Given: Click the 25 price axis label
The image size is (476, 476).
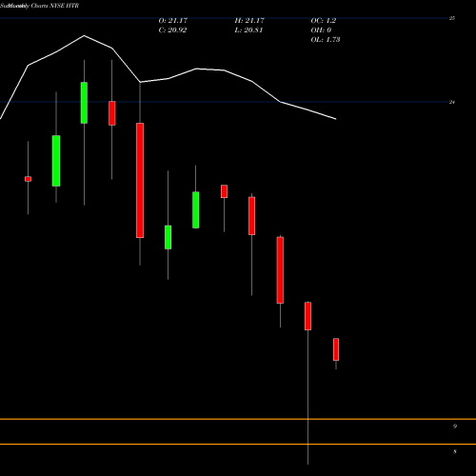Looking at the screenshot, I should tap(452, 18).
